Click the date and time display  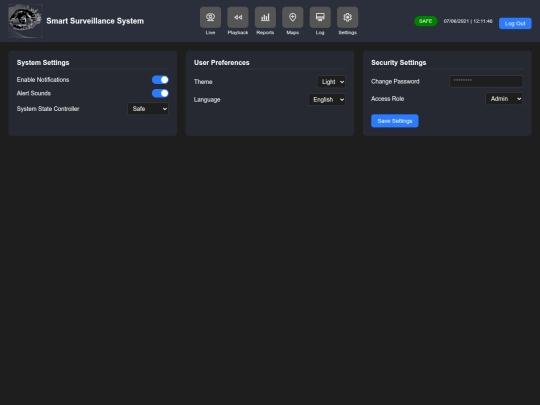tap(468, 21)
